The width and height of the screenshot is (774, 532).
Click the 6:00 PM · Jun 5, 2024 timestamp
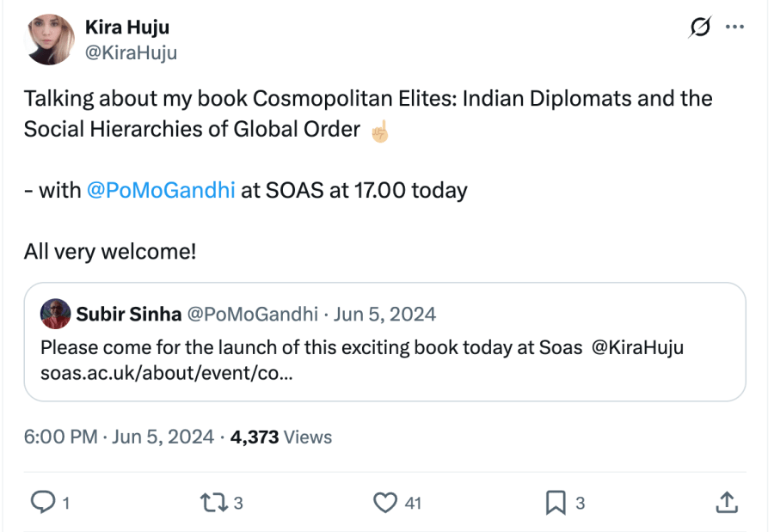pyautogui.click(x=119, y=437)
